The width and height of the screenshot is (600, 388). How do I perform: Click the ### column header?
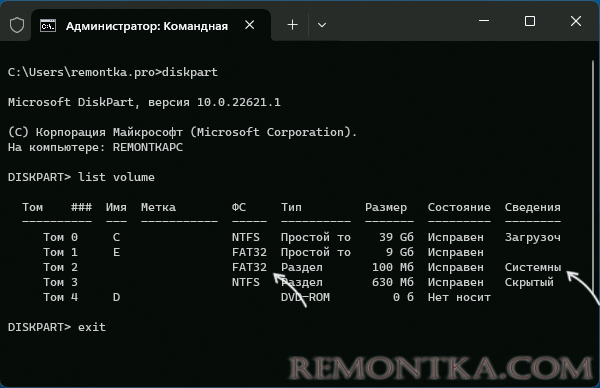pos(82,207)
